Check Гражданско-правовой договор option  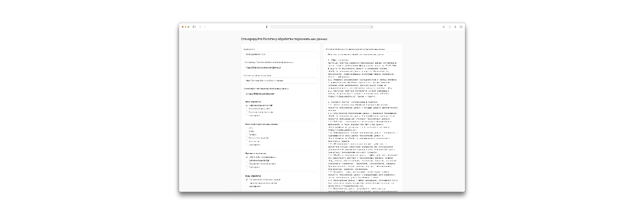[x=247, y=164]
